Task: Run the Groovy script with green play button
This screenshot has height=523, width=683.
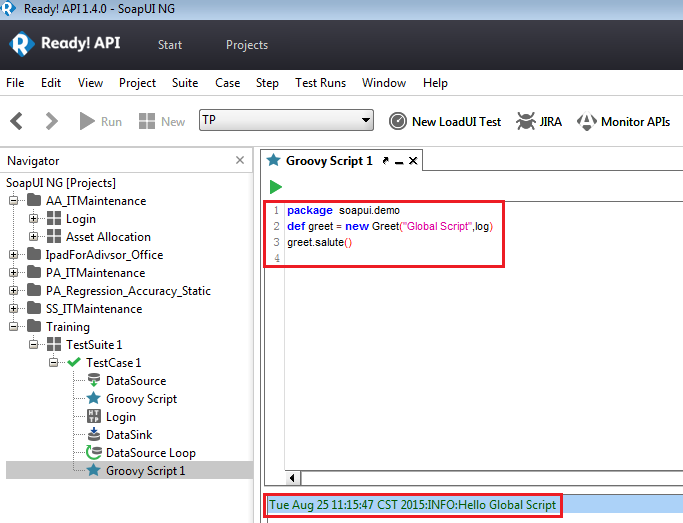Action: tap(275, 187)
